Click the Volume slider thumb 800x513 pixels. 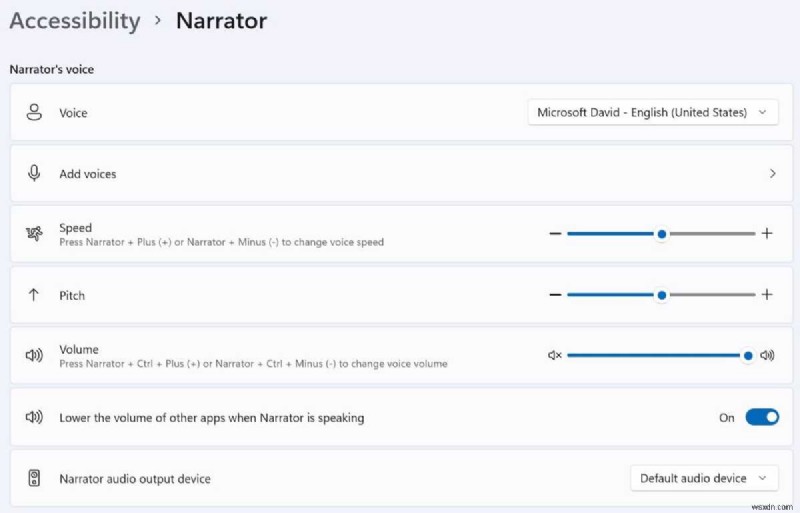click(x=748, y=355)
